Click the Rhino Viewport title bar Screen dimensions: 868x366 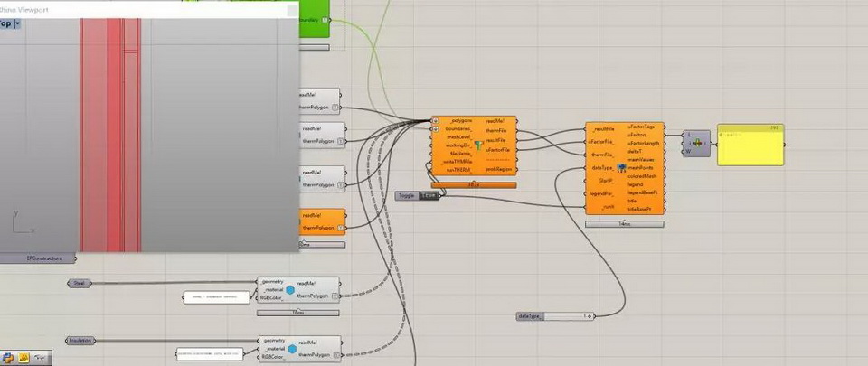[136, 10]
